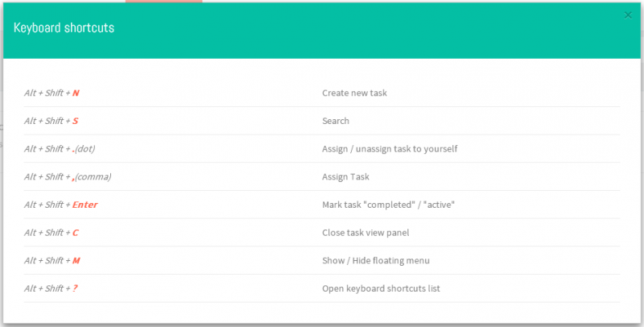Viewport: 644px width, 327px height.
Task: Select the Alt + Shift + C shortcut
Action: (x=51, y=233)
